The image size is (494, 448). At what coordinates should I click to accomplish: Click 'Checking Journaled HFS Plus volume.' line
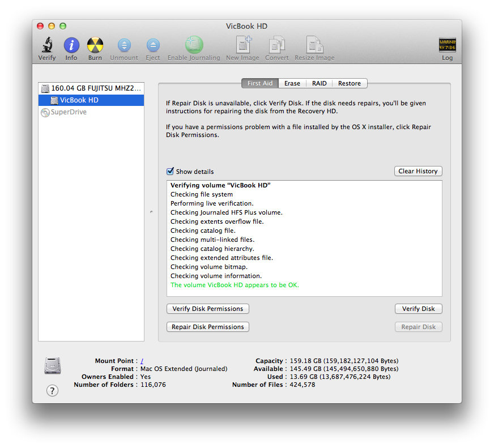227,212
